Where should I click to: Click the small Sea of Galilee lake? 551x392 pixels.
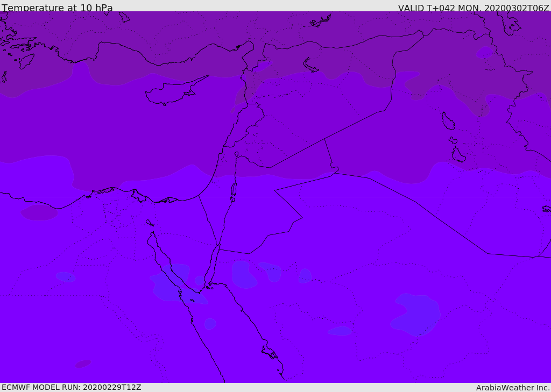pyautogui.click(x=237, y=154)
